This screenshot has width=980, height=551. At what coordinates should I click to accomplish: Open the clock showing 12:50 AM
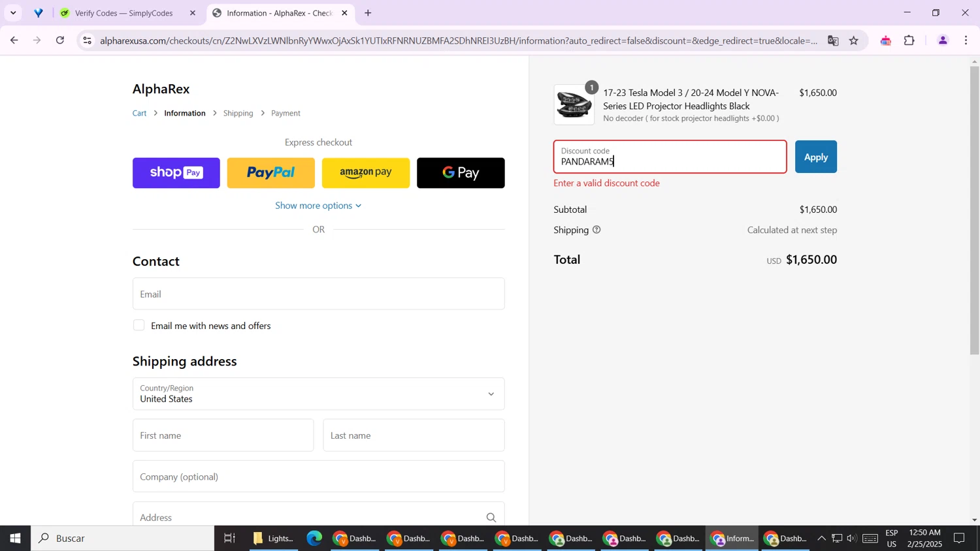(924, 539)
